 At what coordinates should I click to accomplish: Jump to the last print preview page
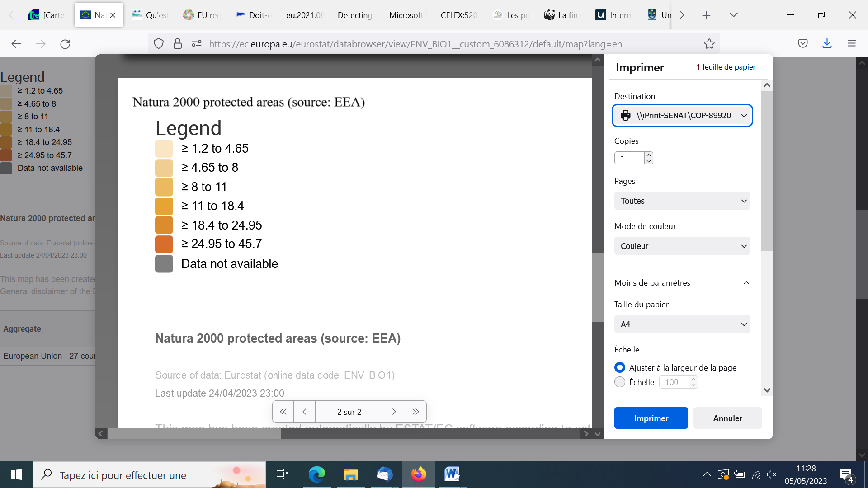[x=415, y=412]
